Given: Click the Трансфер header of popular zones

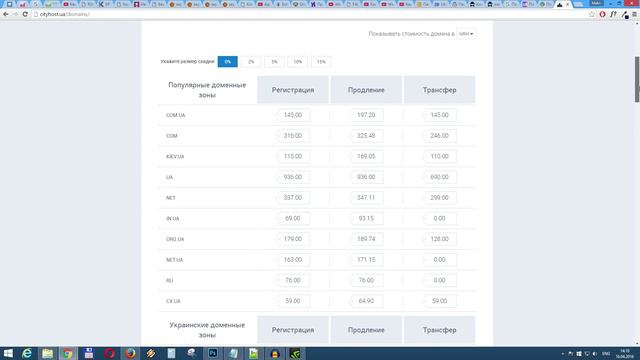Looking at the screenshot, I should pyautogui.click(x=440, y=90).
